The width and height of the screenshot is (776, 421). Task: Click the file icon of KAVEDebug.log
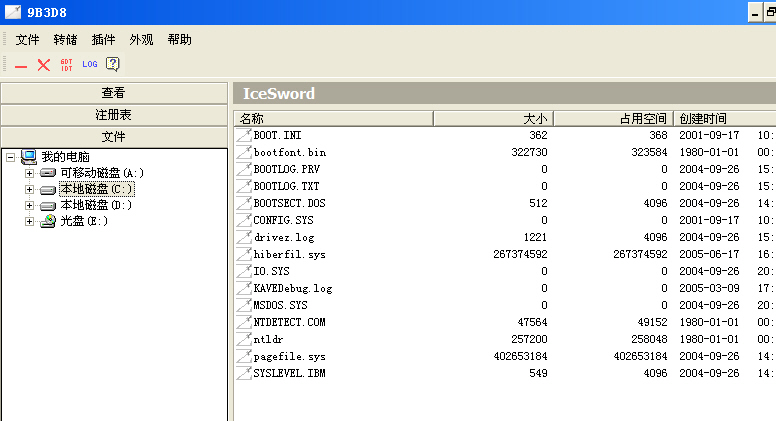point(243,288)
